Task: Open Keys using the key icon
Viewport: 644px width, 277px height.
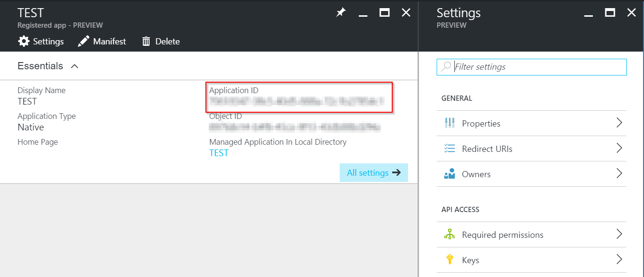Action: (x=449, y=260)
